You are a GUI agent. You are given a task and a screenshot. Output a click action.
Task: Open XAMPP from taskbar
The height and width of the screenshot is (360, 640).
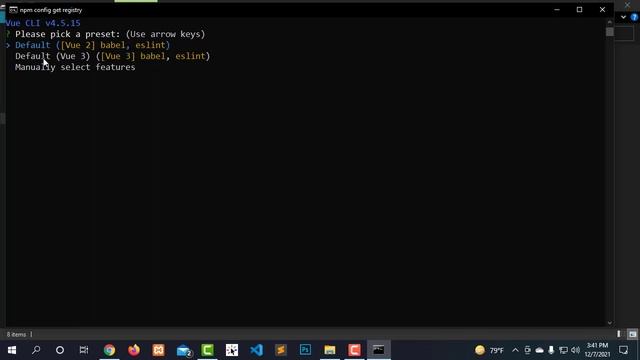[158, 350]
